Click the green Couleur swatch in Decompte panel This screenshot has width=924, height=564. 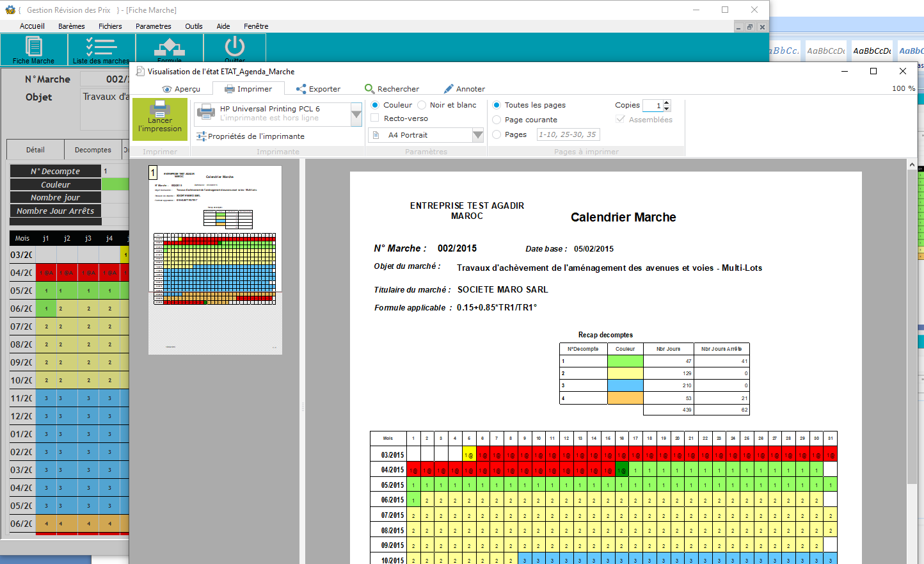[x=115, y=184]
